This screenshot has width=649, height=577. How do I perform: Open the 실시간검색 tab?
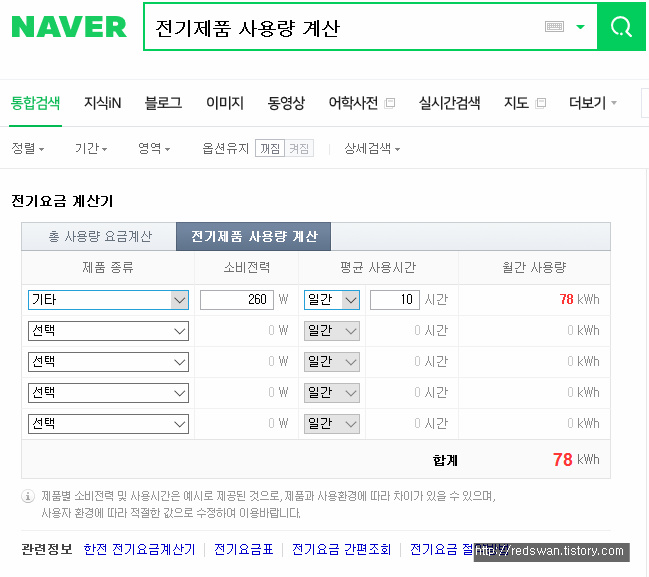click(449, 103)
